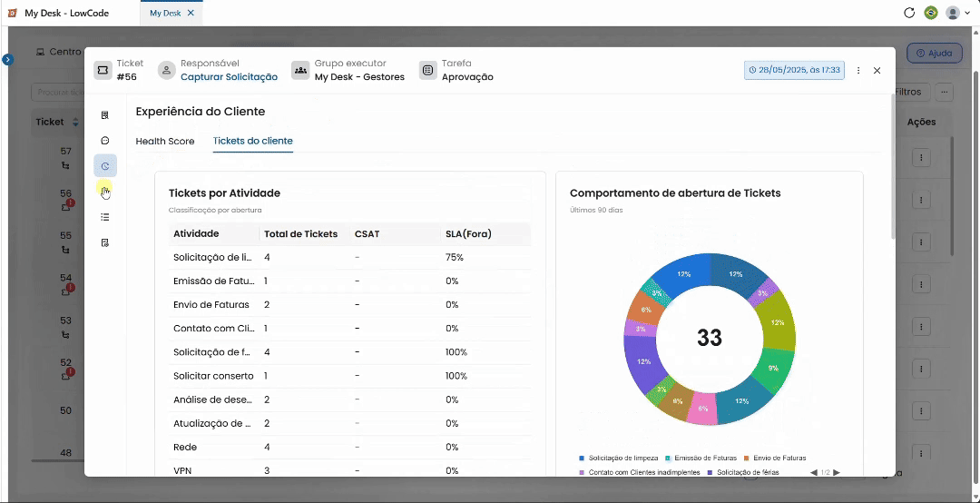
Task: Toggle Envio de Faturas legend swatch
Action: tap(747, 458)
